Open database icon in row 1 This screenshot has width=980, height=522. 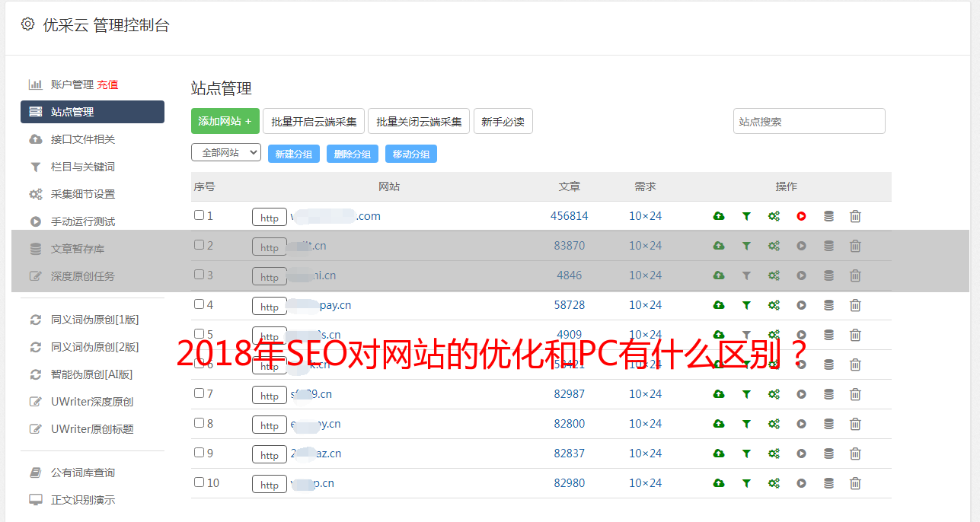click(828, 216)
